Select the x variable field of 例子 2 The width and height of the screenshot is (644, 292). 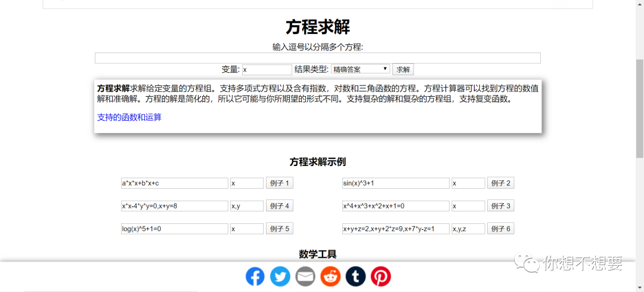[x=468, y=183]
